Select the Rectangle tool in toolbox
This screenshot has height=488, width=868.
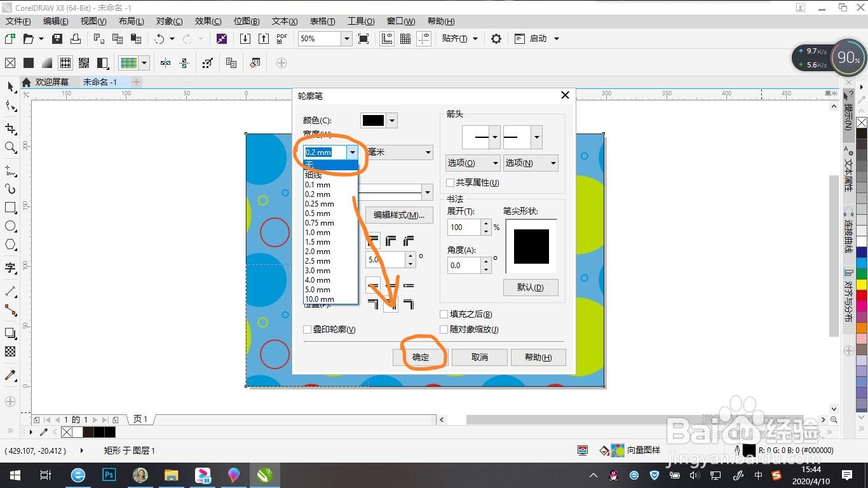pyautogui.click(x=10, y=208)
